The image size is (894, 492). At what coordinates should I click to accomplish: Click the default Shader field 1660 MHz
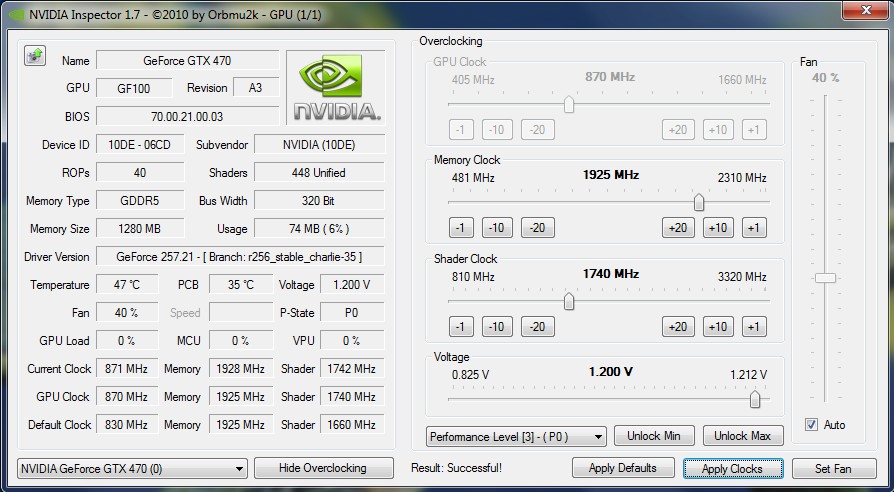click(352, 425)
